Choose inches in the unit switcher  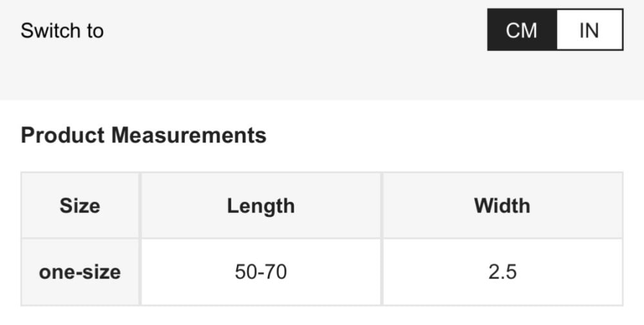(x=589, y=30)
